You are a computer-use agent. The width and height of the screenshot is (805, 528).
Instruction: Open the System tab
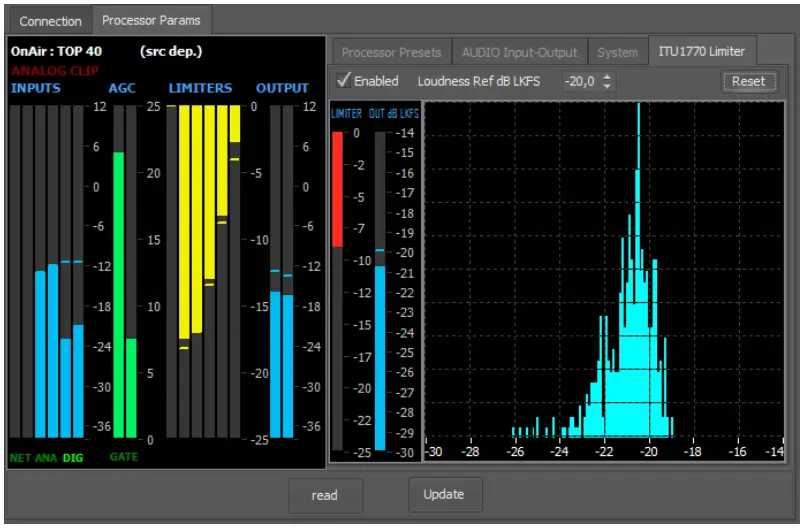pos(617,52)
